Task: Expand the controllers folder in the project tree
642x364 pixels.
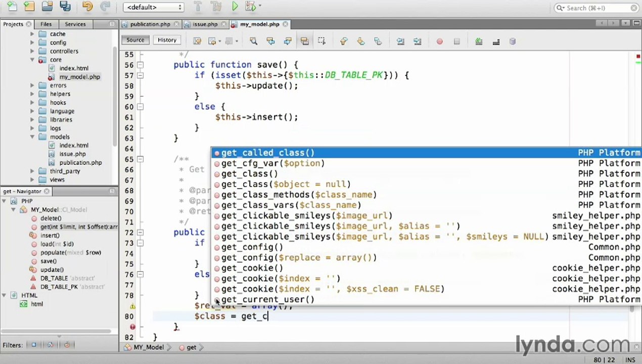Action: [32, 51]
